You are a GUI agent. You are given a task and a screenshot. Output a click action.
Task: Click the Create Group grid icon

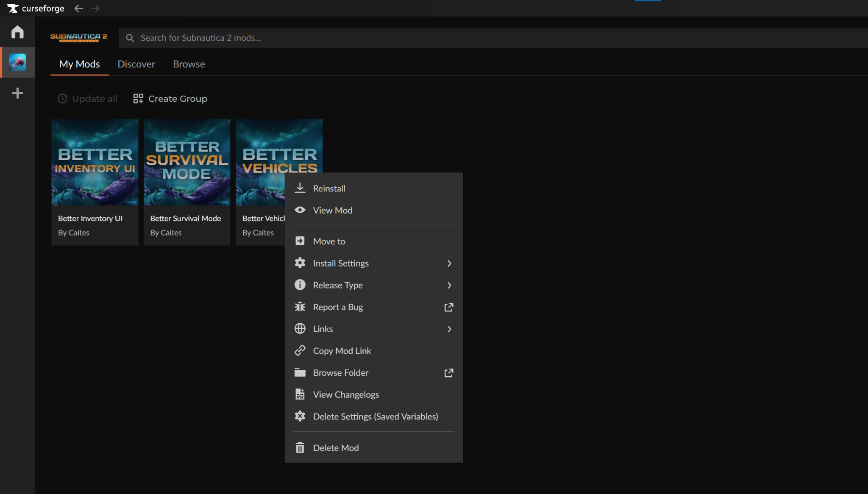pyautogui.click(x=138, y=99)
